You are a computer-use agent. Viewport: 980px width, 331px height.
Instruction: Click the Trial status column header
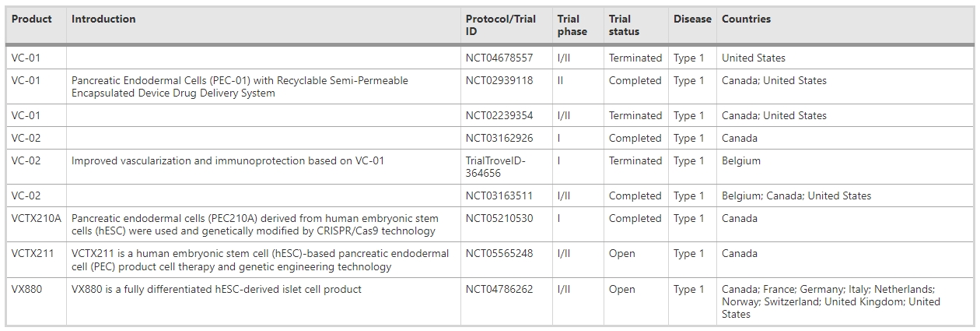coord(625,25)
